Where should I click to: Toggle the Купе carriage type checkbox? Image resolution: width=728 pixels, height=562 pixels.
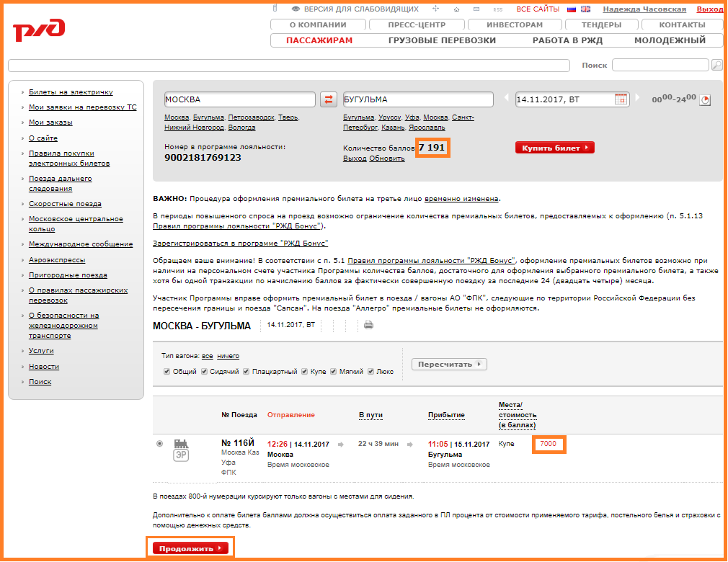click(x=303, y=372)
